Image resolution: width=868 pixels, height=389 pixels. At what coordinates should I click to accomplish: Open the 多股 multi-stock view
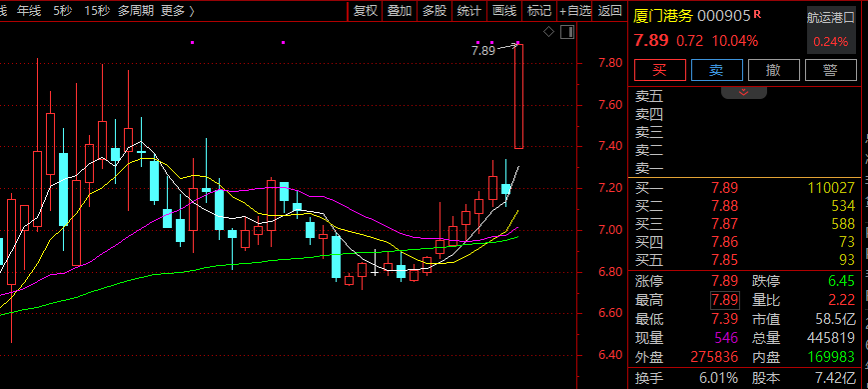click(434, 11)
